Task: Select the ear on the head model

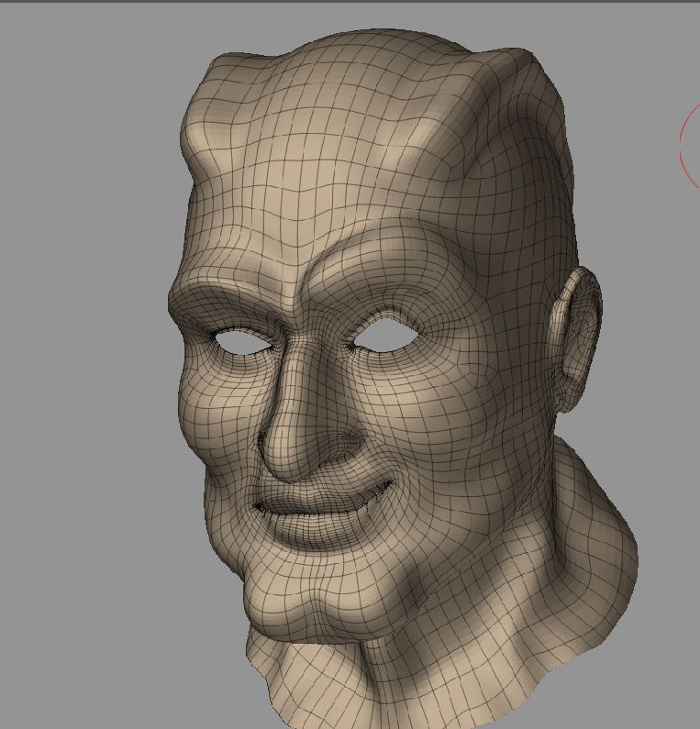Action: (574, 339)
